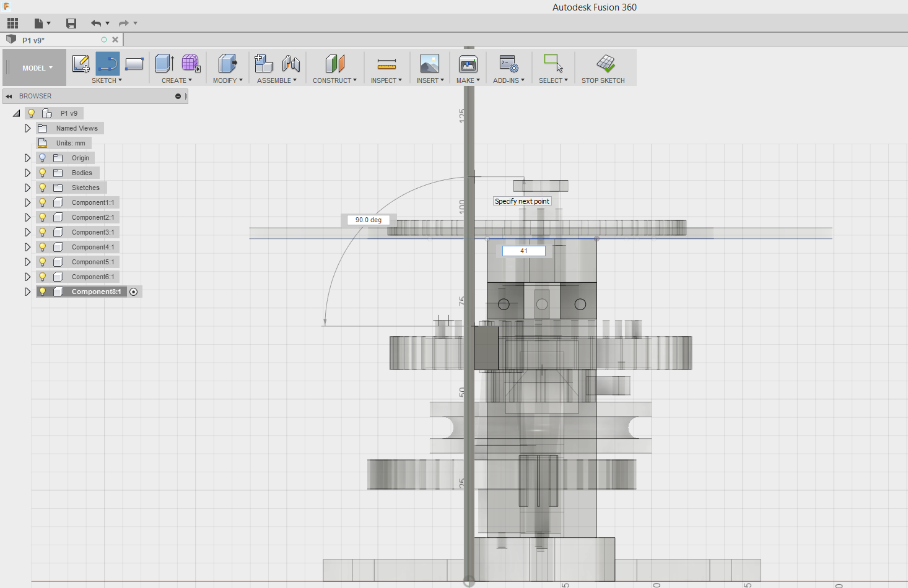Open the SELECT dropdown
The width and height of the screenshot is (908, 588).
coord(553,80)
